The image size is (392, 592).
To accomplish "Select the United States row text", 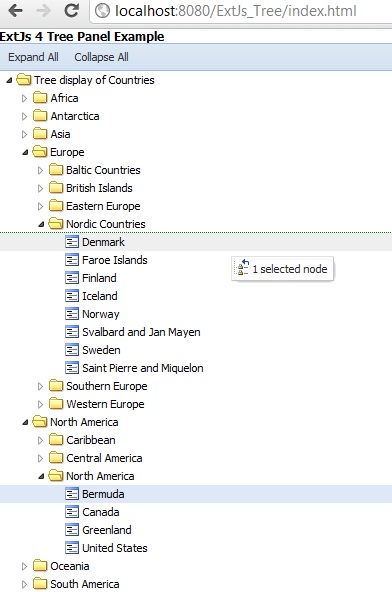I will pos(115,548).
